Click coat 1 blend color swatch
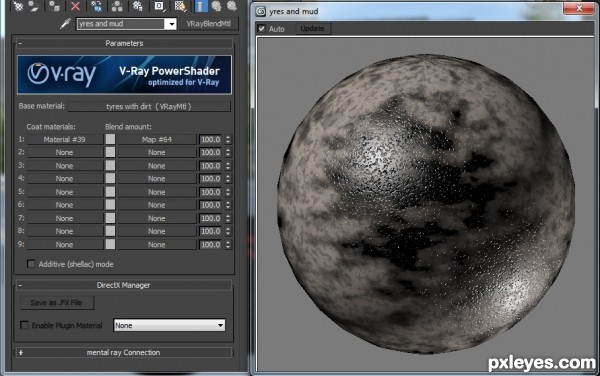The image size is (600, 376). [x=110, y=139]
